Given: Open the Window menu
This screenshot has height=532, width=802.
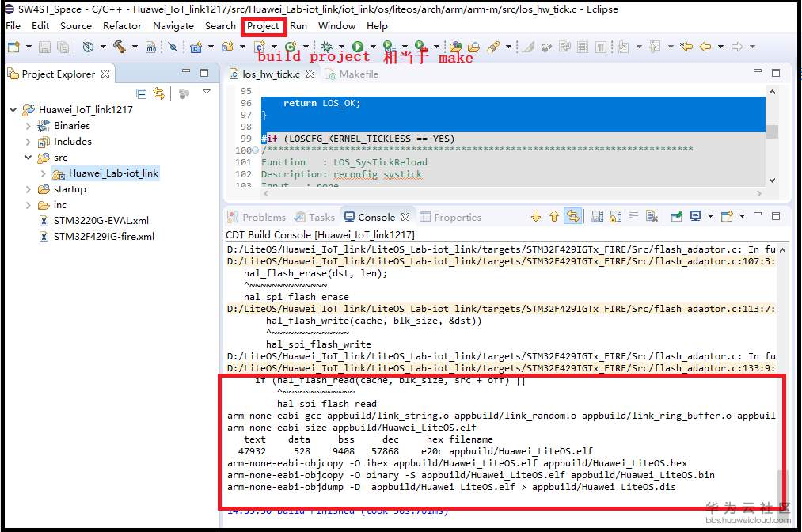Looking at the screenshot, I should (336, 25).
